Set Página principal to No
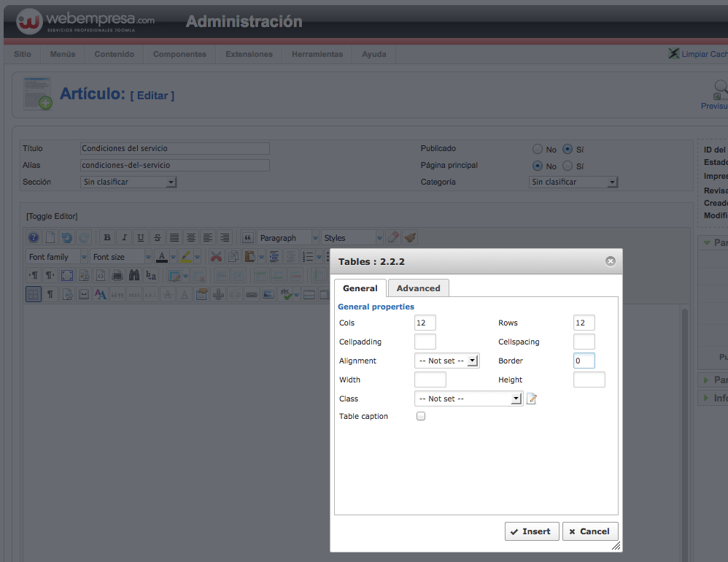This screenshot has width=728, height=562. tap(537, 166)
